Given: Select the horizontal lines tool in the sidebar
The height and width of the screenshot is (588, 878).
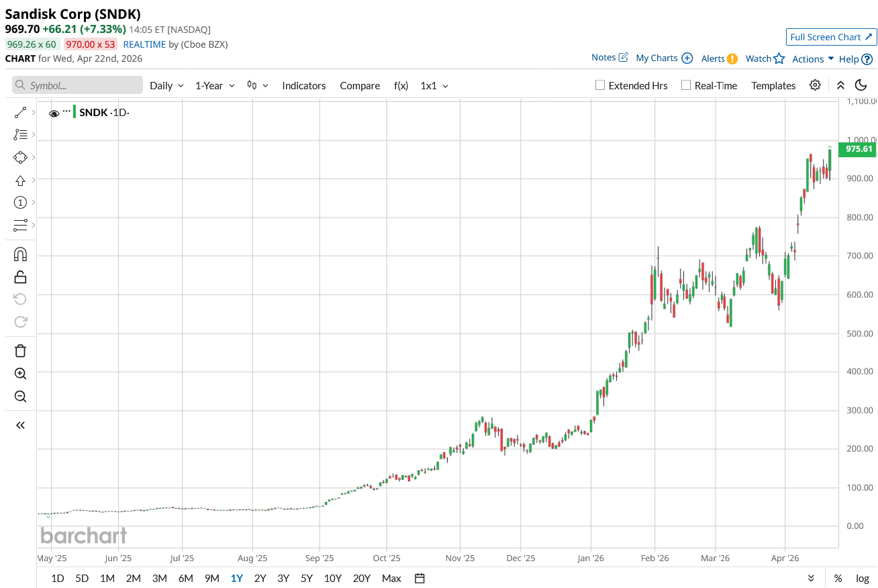Looking at the screenshot, I should click(20, 225).
